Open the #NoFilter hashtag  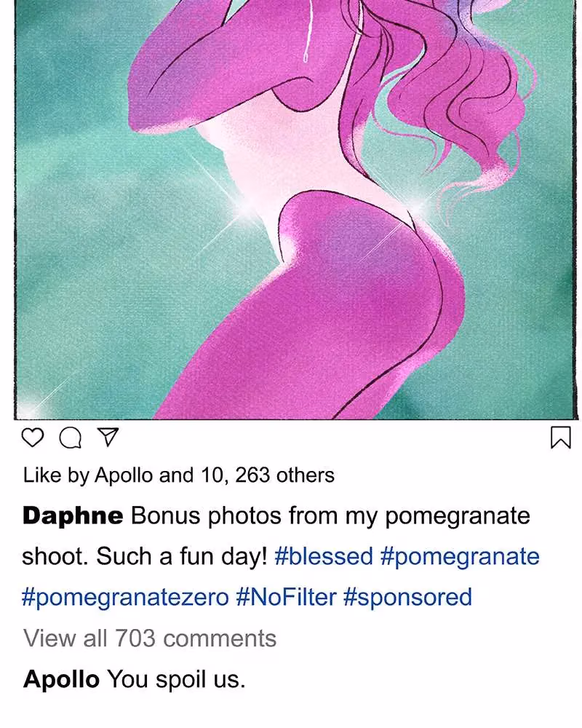pos(286,597)
